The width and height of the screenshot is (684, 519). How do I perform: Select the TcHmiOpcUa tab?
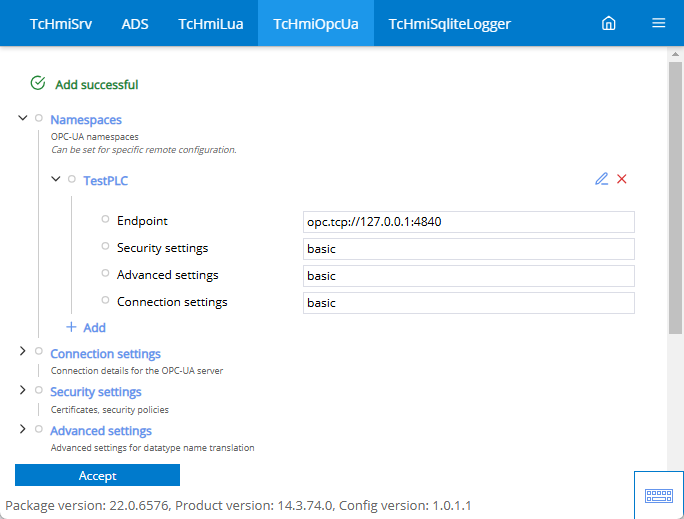click(x=316, y=24)
